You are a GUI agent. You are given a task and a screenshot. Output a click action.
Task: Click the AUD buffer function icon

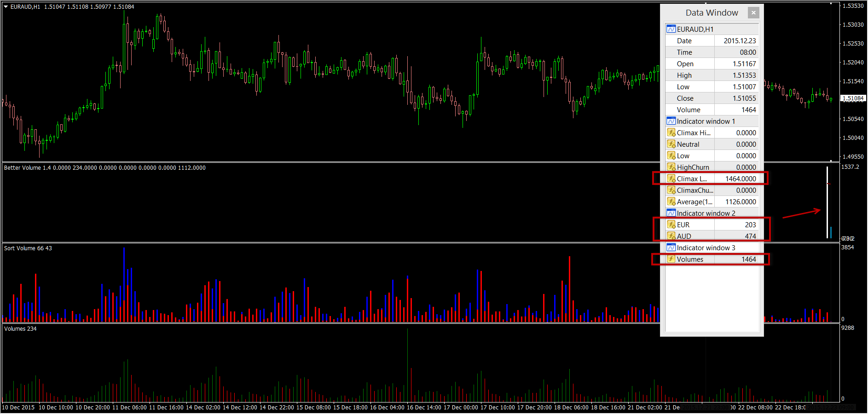click(671, 236)
